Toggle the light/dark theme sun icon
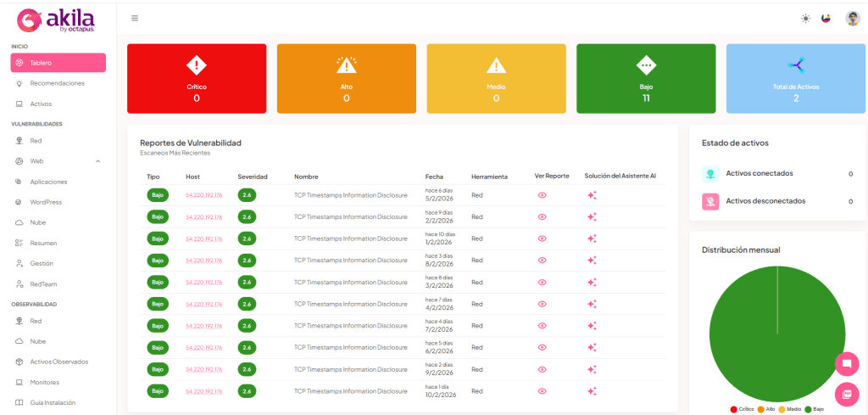Viewport: 868px width, 415px height. point(805,19)
